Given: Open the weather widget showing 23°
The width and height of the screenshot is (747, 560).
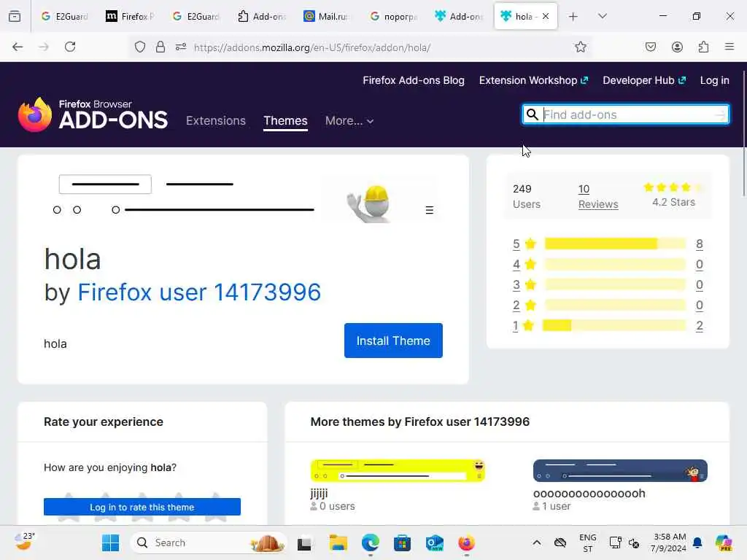Looking at the screenshot, I should pyautogui.click(x=24, y=542).
